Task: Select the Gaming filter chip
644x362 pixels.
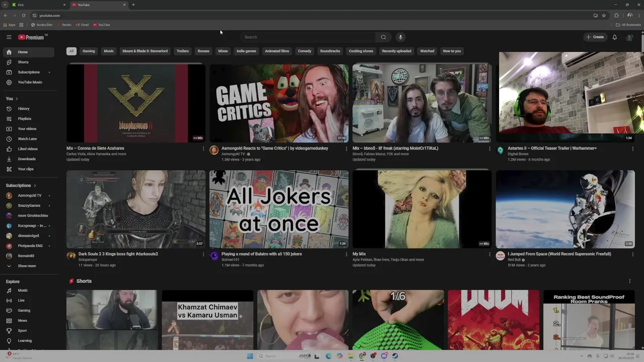Action: point(89,51)
